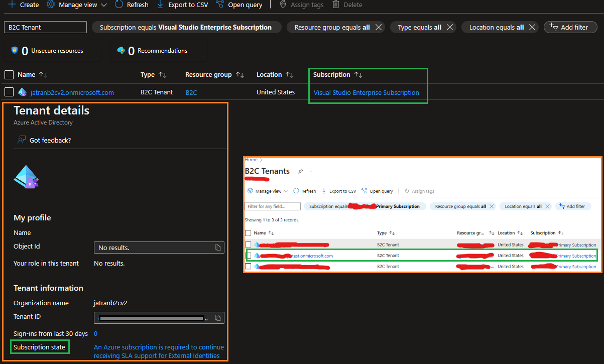Copy the Object Id value
Image resolution: width=604 pixels, height=364 pixels.
217,248
